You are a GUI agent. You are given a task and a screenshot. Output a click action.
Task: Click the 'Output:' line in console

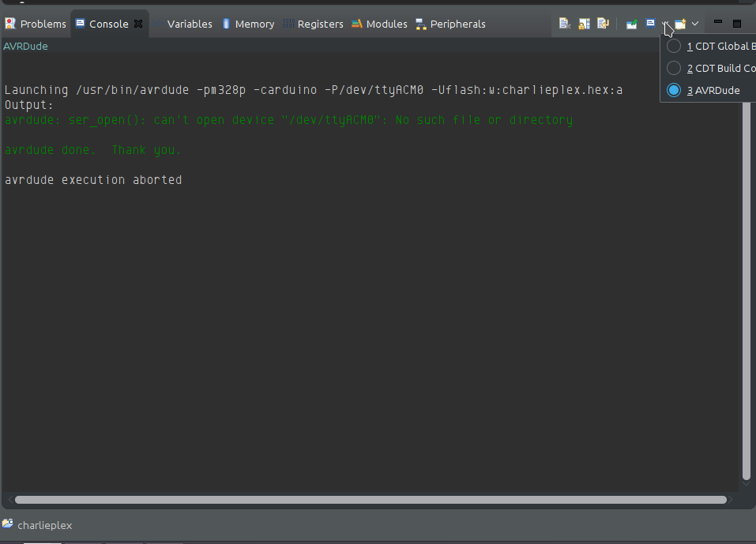tap(29, 105)
